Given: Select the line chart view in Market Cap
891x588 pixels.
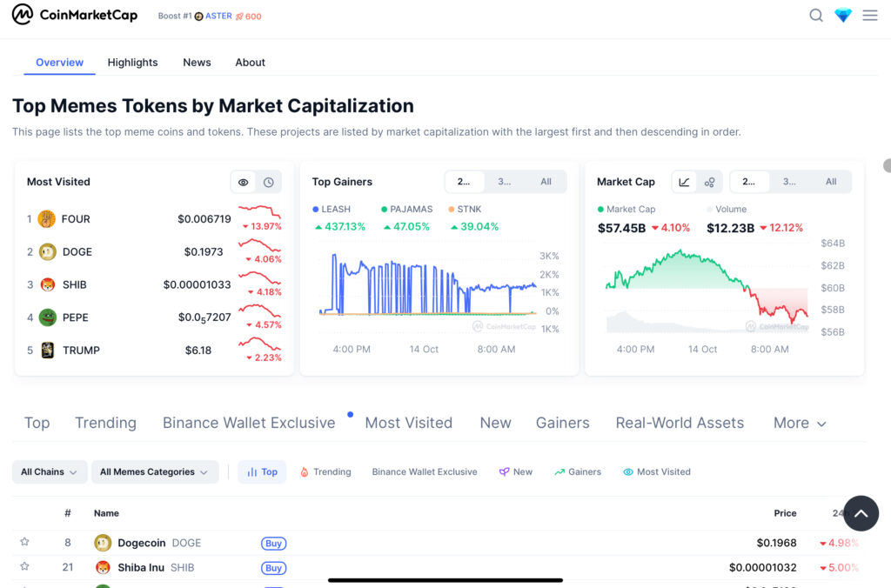Looking at the screenshot, I should click(x=684, y=182).
